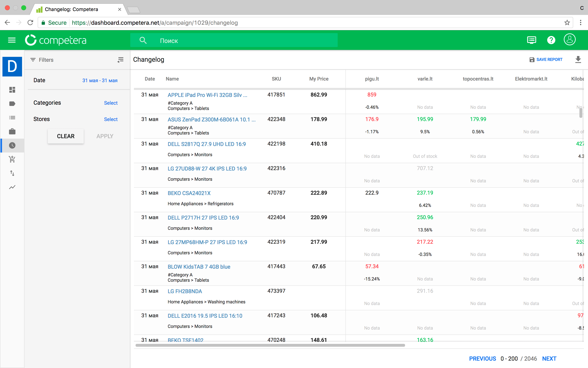Open the up-down arrows sidebar icon
Screen dimensions: 588x368
pyautogui.click(x=12, y=173)
